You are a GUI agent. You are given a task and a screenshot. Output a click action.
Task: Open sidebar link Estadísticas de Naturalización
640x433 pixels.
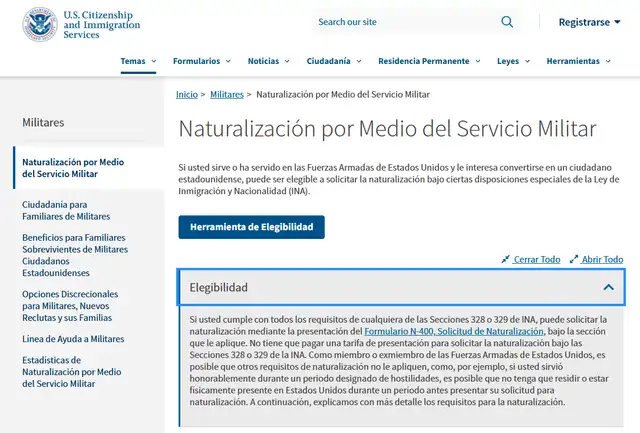[72, 372]
